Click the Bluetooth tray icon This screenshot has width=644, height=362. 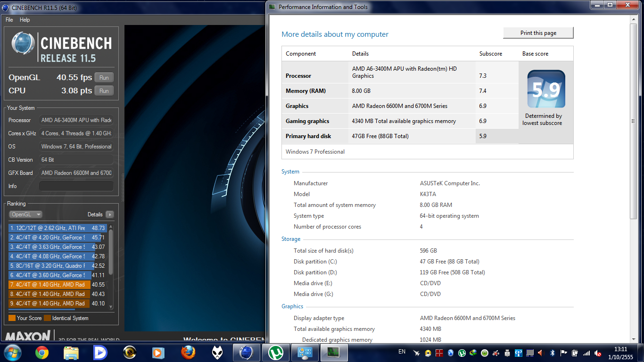click(553, 353)
